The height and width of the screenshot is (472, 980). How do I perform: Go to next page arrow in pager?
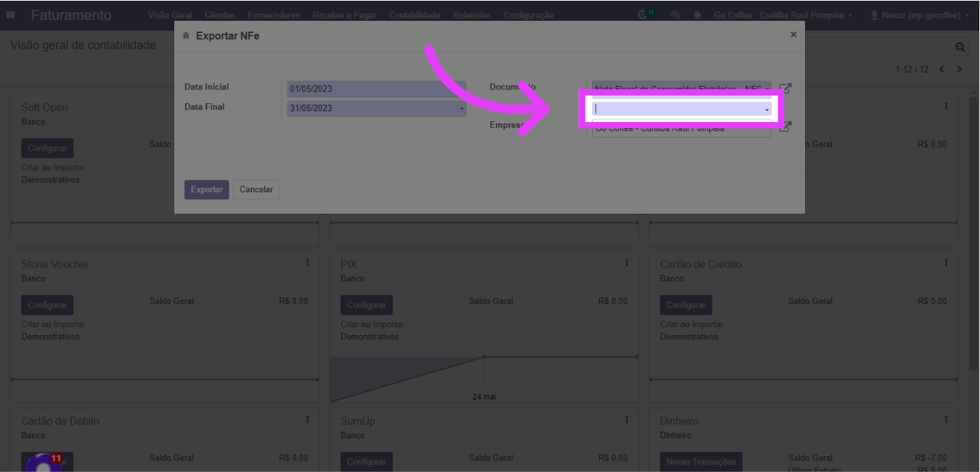click(958, 70)
